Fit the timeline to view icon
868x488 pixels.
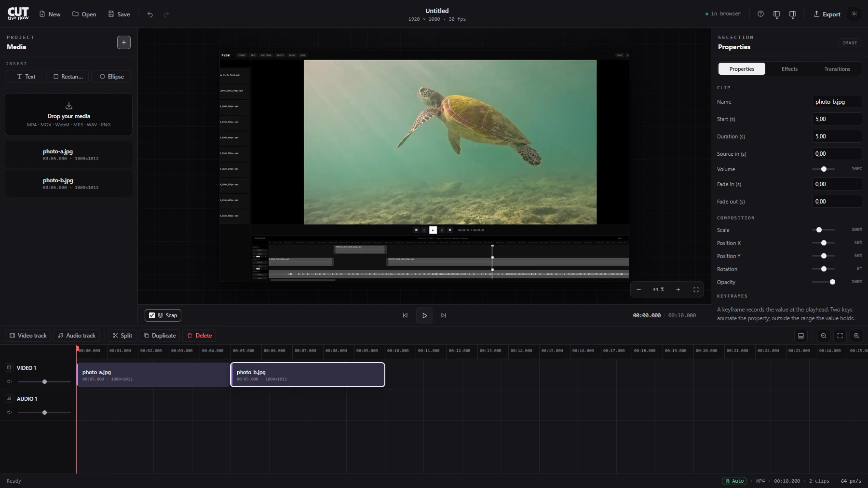(x=840, y=336)
